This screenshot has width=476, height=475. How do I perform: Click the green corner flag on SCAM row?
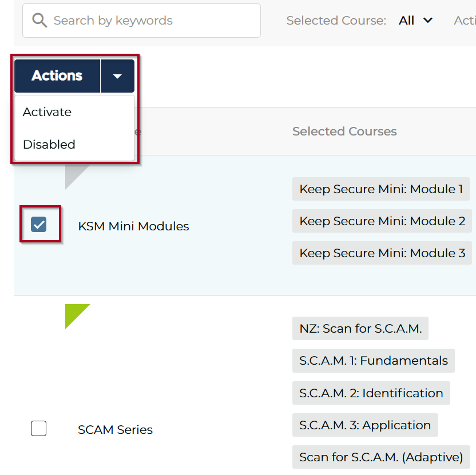pos(74,313)
